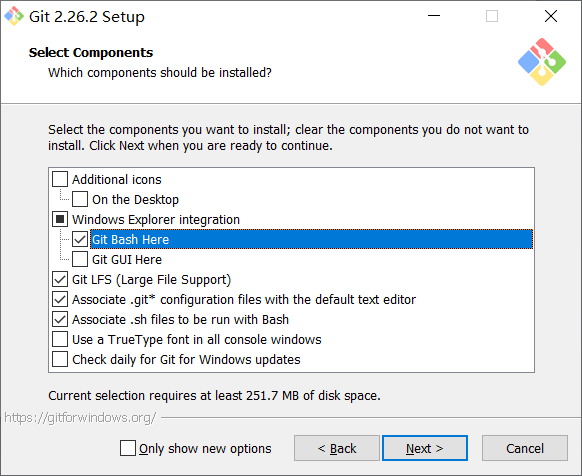Select the Git Bash Here tree row
This screenshot has height=476, width=582.
pyautogui.click(x=311, y=239)
